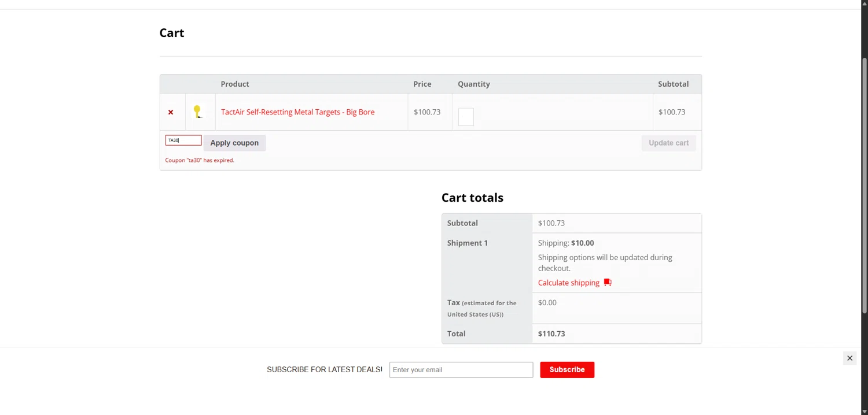
Task: Select the $0.00 tax amount
Action: (x=547, y=302)
